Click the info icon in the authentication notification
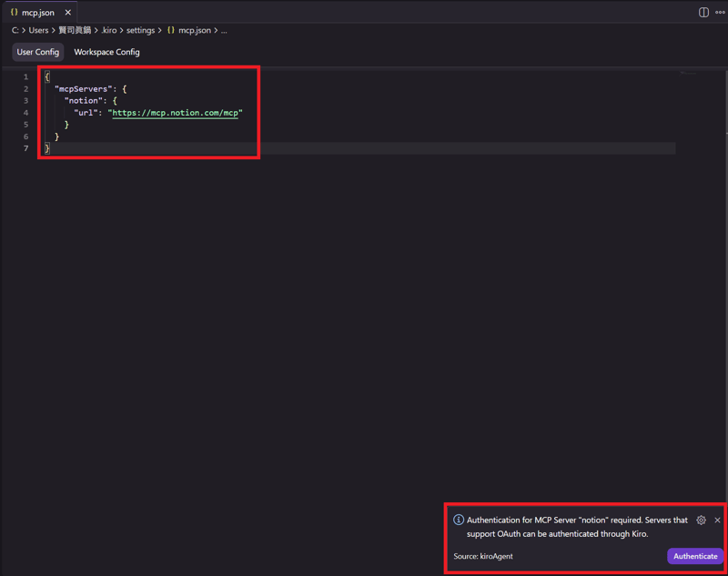The height and width of the screenshot is (576, 728). 457,520
